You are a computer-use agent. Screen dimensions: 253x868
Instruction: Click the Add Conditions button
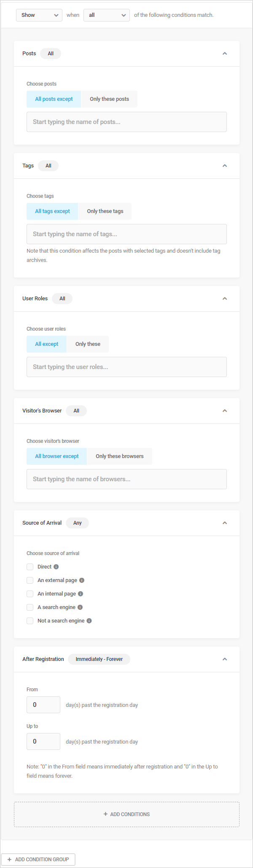tap(126, 814)
